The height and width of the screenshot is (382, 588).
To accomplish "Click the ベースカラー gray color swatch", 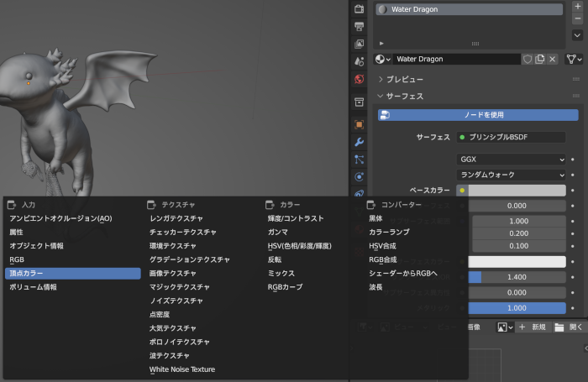I will coord(517,191).
